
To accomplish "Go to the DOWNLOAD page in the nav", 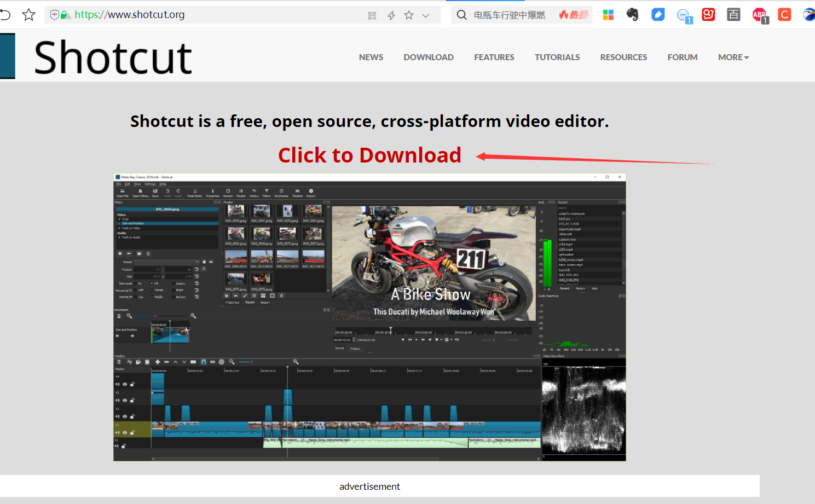I will 429,57.
